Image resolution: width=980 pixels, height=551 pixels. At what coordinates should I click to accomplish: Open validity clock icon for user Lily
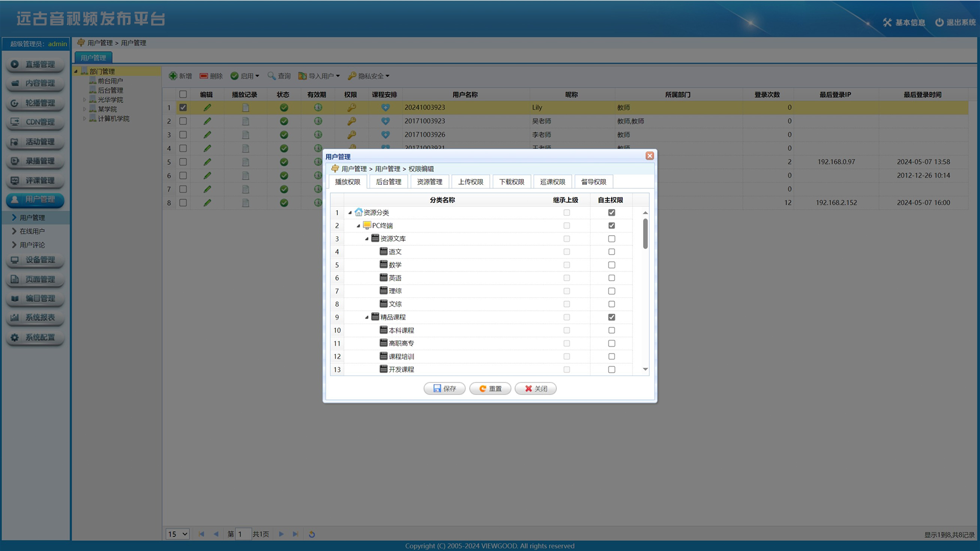318,108
